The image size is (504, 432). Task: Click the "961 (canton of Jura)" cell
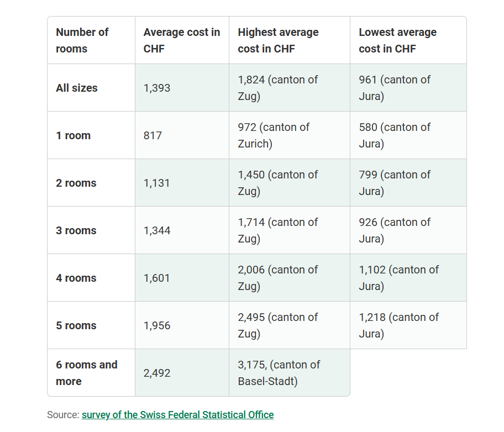pos(395,88)
